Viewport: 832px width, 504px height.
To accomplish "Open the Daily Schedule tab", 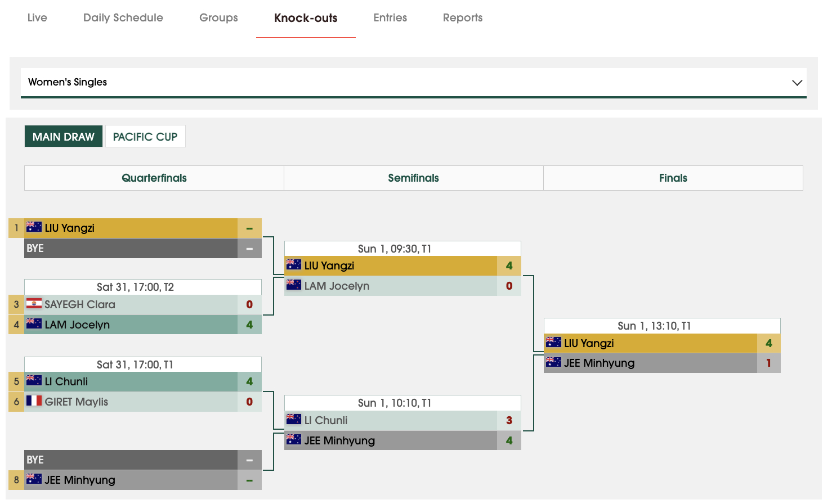I will click(123, 17).
